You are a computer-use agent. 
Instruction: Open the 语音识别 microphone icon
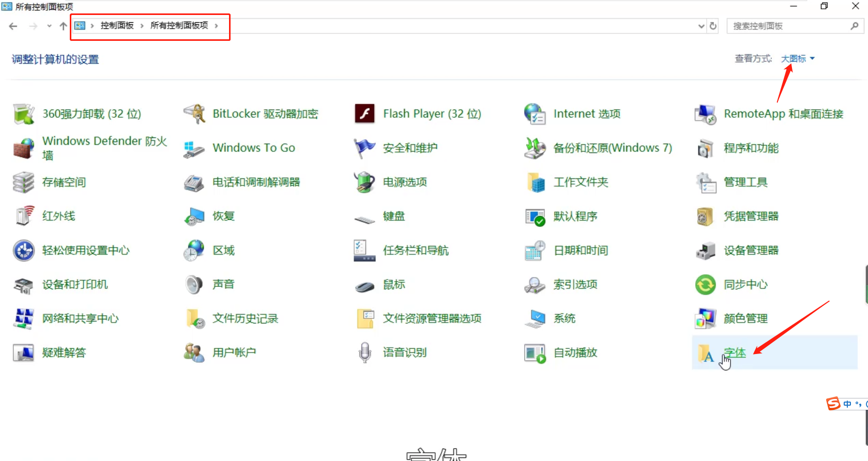coord(364,353)
